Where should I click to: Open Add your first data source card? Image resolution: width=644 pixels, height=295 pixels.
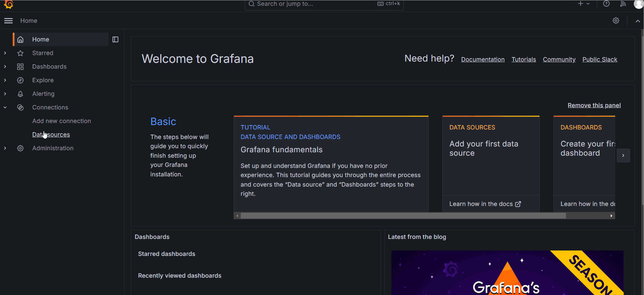491,164
